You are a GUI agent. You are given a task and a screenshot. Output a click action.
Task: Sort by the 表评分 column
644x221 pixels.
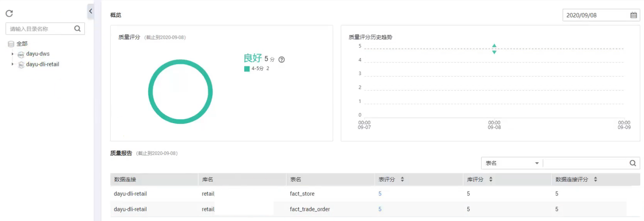pos(402,179)
